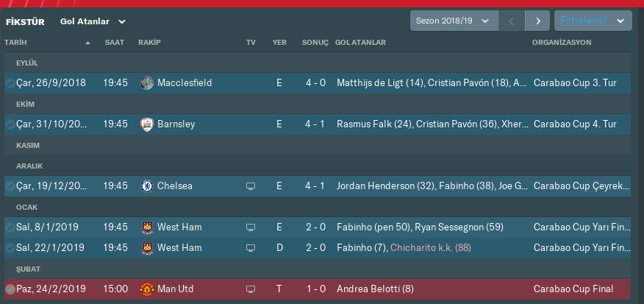Click West Ham badge on 8/1/2019 match

[146, 227]
